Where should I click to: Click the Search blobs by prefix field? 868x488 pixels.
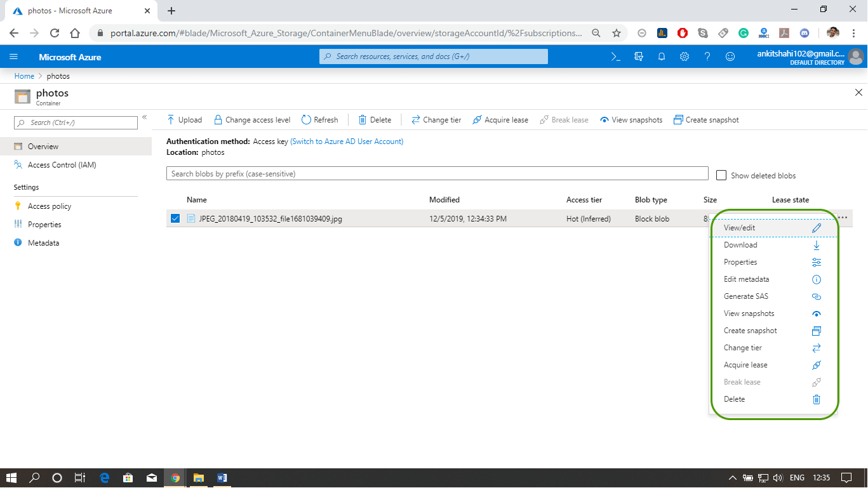pos(437,174)
